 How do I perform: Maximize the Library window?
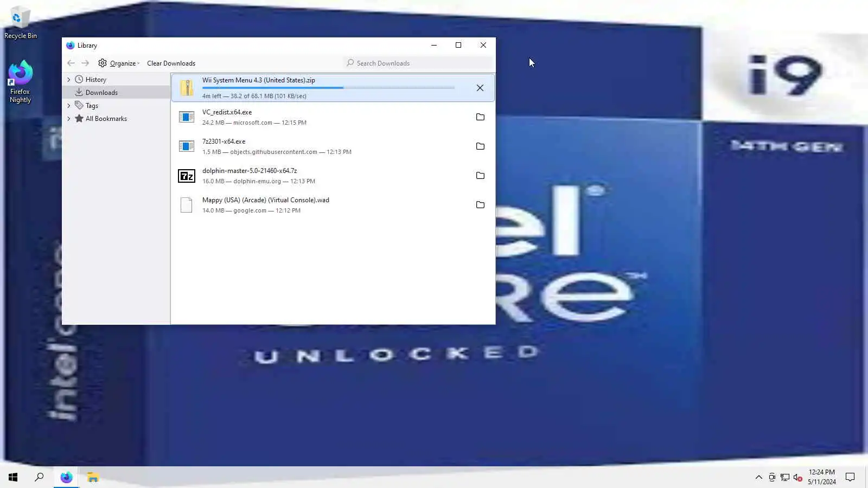coord(458,46)
